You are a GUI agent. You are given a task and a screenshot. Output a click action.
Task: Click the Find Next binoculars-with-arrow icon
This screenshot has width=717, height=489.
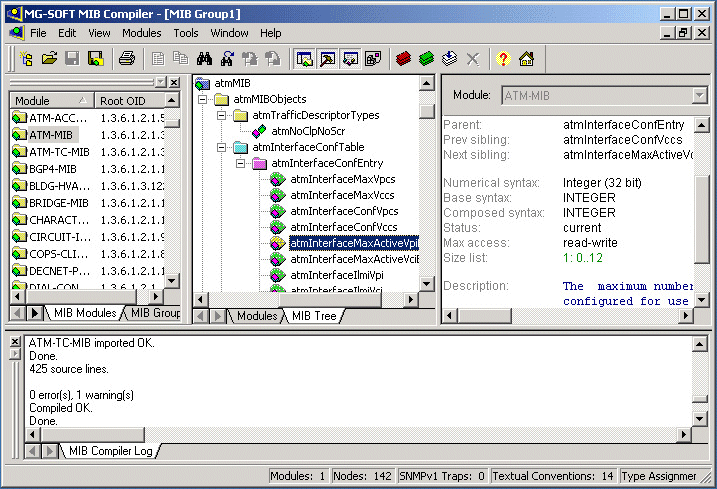click(227, 59)
